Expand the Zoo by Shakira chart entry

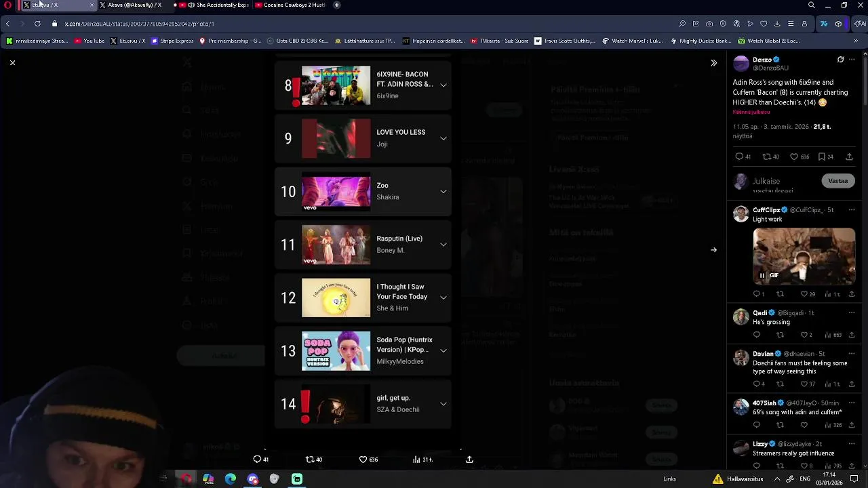coord(443,191)
